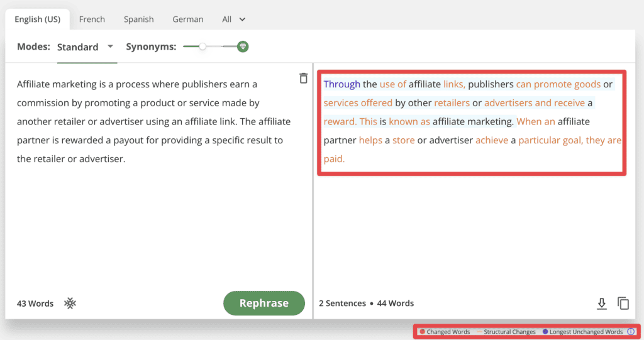Click the changed word "achieve"

click(x=492, y=140)
